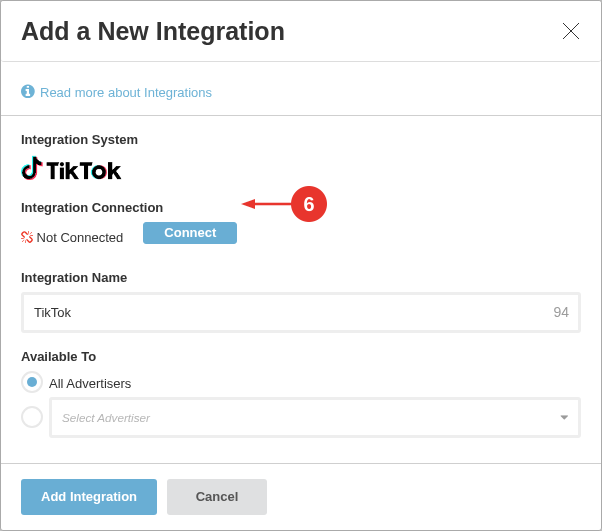Click the Cancel button
This screenshot has height=531, width=602.
(217, 496)
